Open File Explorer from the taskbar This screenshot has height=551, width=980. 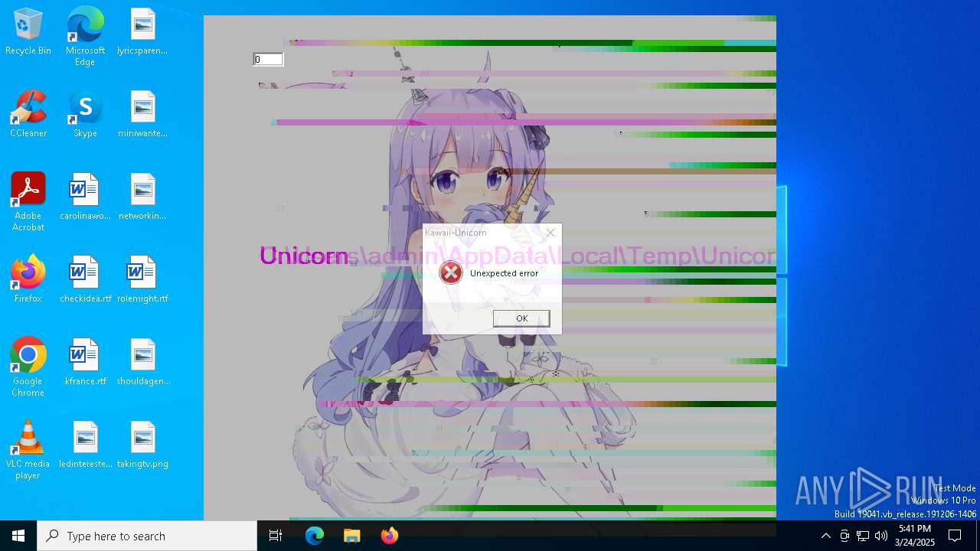coord(352,536)
